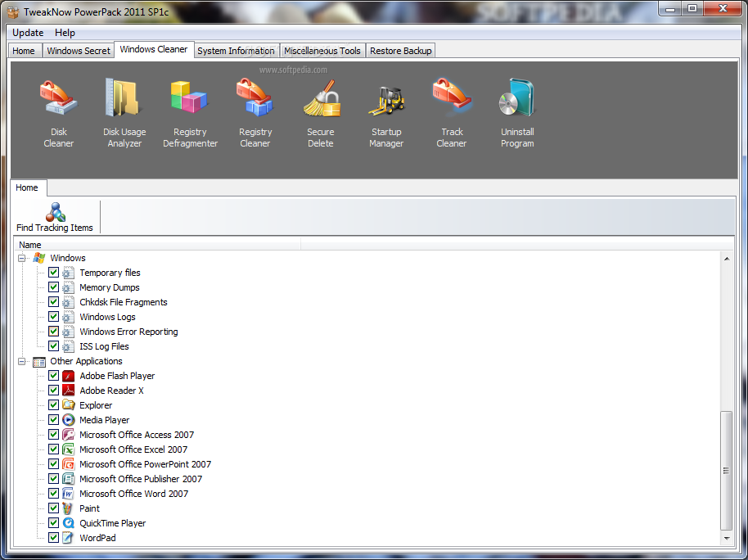Click the scrollbar thumb in list

[x=726, y=470]
